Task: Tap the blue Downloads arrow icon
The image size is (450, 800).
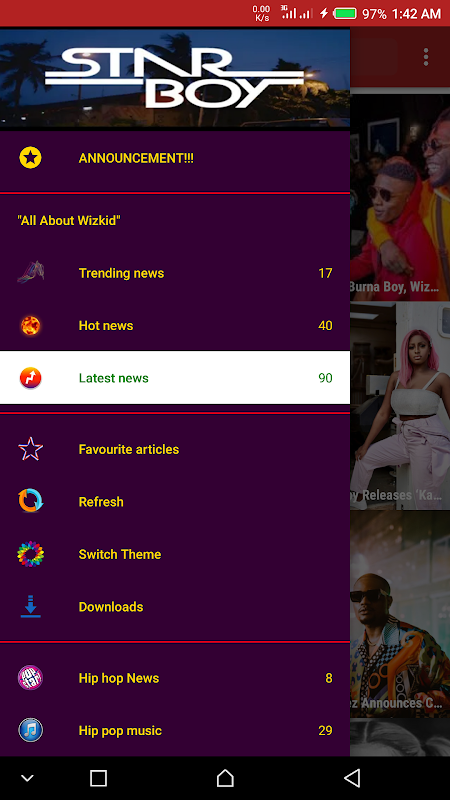Action: click(x=31, y=607)
